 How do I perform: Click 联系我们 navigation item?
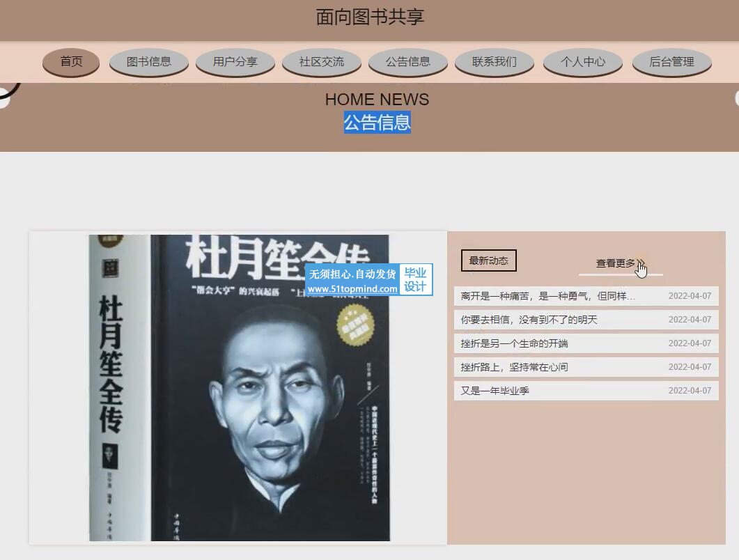(x=495, y=62)
